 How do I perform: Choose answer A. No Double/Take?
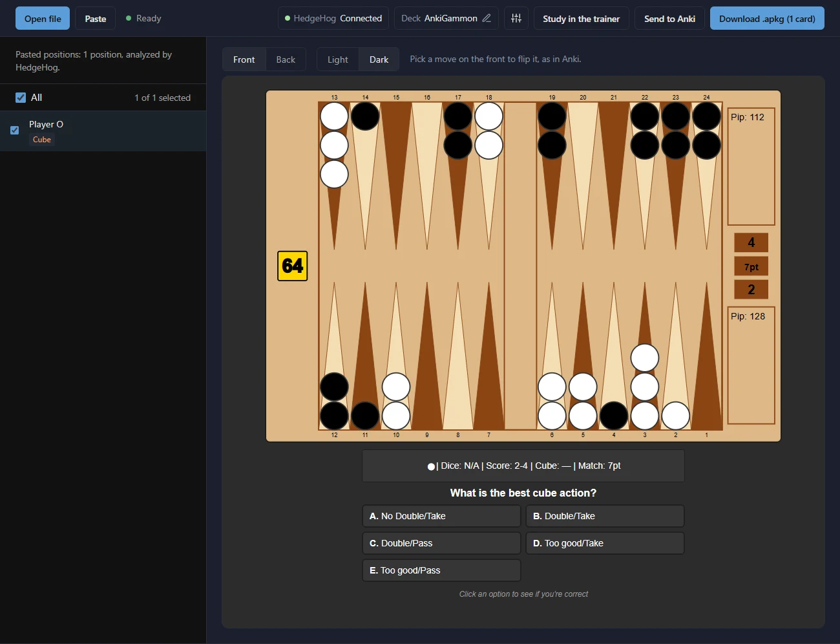click(x=441, y=516)
